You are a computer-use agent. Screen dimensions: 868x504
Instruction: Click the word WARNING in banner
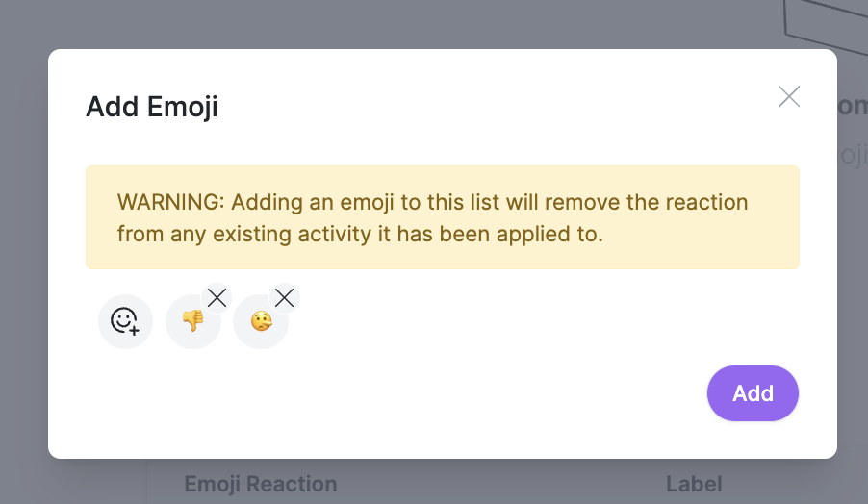[x=170, y=202]
